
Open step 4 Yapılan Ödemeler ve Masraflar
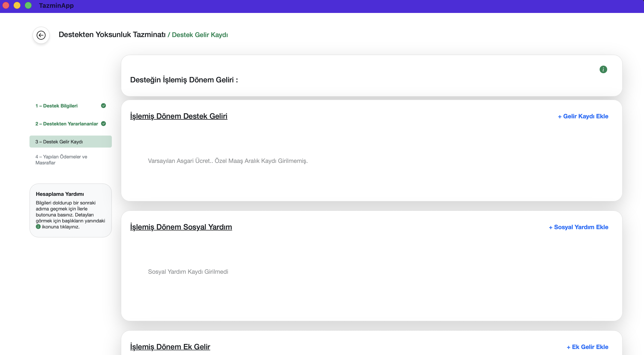pos(61,160)
